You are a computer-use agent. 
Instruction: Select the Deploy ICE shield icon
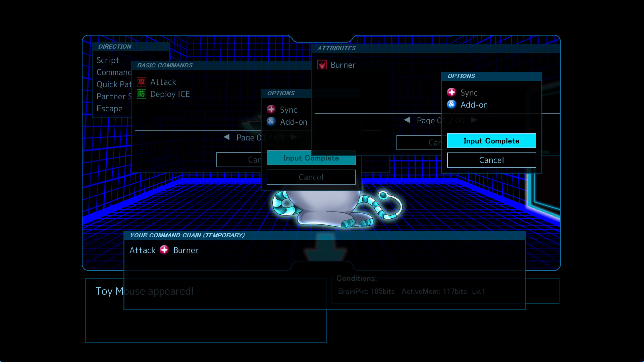pyautogui.click(x=141, y=94)
